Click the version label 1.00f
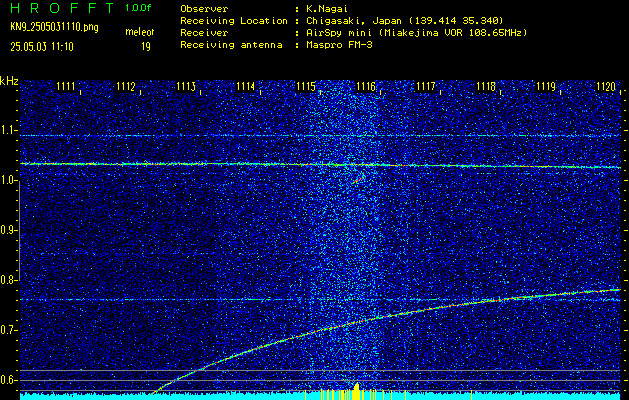Image resolution: width=629 pixels, height=400 pixels. [x=138, y=8]
